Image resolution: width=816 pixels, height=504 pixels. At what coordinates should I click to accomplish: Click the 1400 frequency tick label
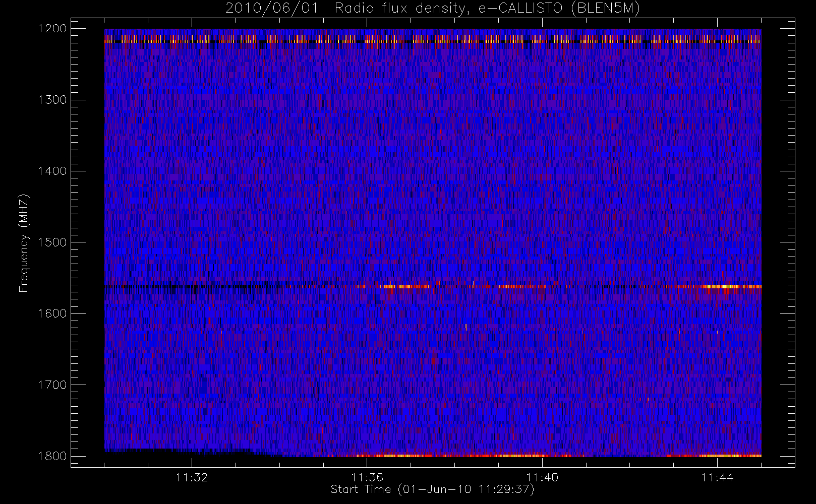tap(53, 171)
